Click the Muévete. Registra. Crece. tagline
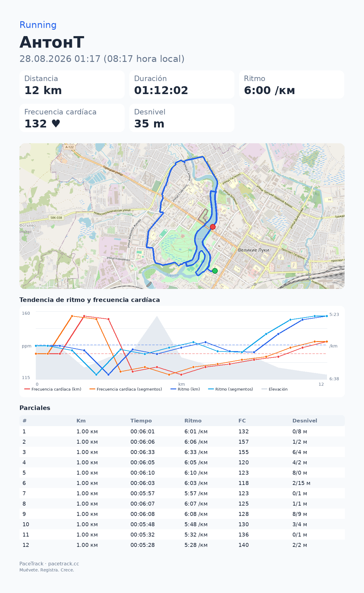The width and height of the screenshot is (364, 593). [47, 570]
